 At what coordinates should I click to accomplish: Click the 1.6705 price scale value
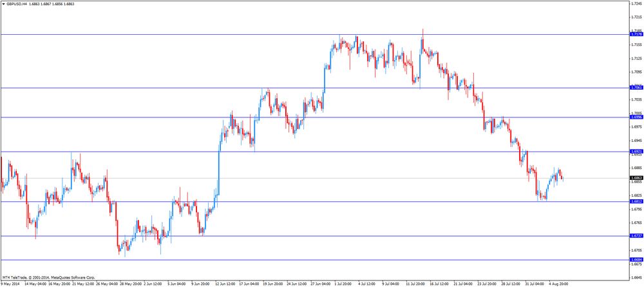[x=636, y=250]
